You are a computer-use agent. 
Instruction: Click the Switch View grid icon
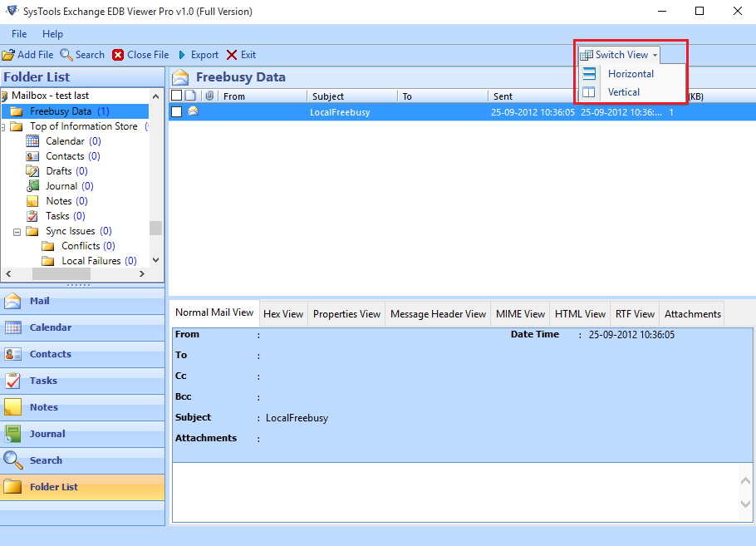coord(587,55)
